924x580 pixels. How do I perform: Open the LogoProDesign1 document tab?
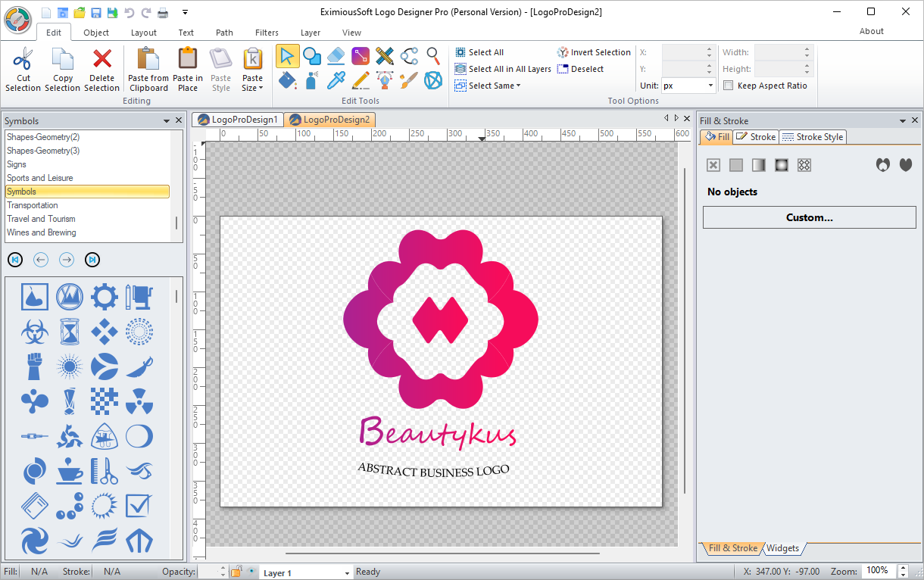click(237, 119)
